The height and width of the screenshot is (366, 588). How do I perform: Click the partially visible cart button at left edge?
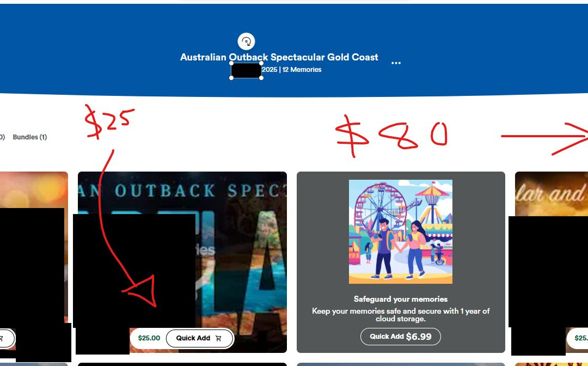point(7,339)
